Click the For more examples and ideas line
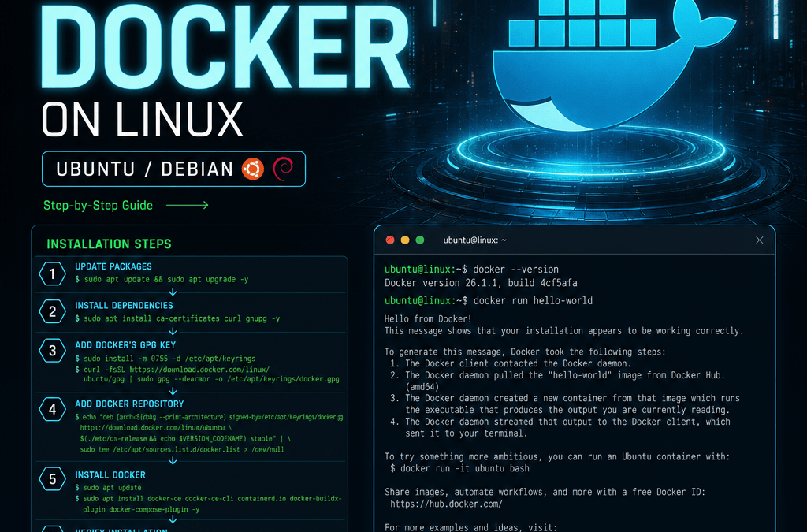This screenshot has width=807, height=532. point(470,527)
